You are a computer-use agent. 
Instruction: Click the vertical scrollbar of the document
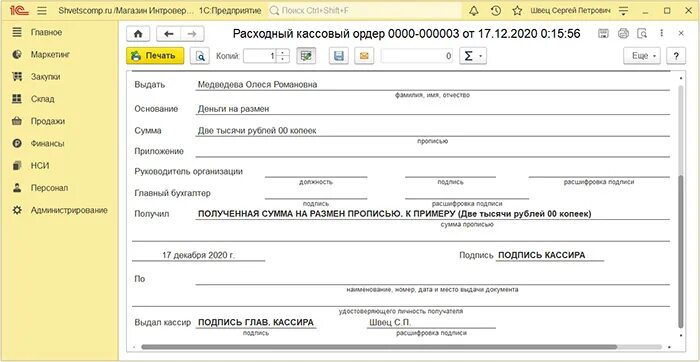click(x=680, y=251)
